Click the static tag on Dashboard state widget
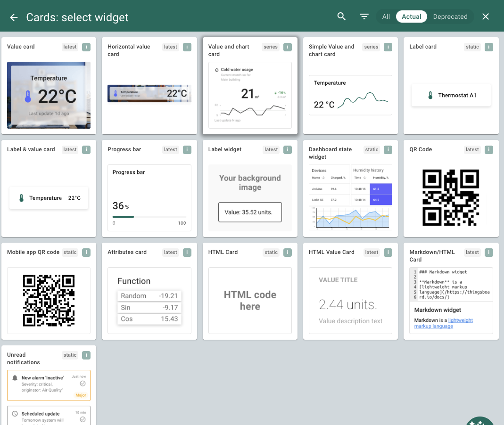This screenshot has width=504, height=425. (x=372, y=150)
